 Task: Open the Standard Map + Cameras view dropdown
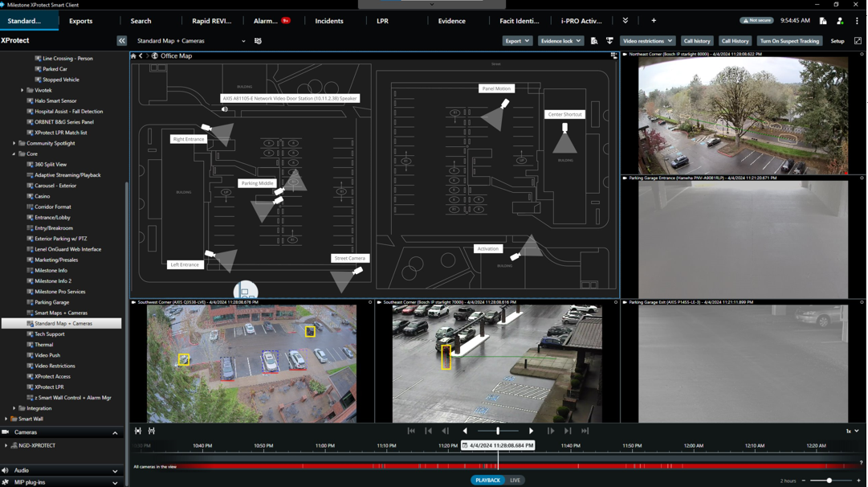(243, 41)
